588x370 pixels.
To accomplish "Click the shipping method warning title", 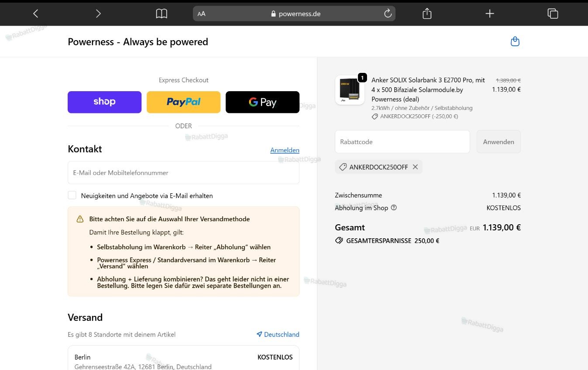I will pyautogui.click(x=169, y=219).
